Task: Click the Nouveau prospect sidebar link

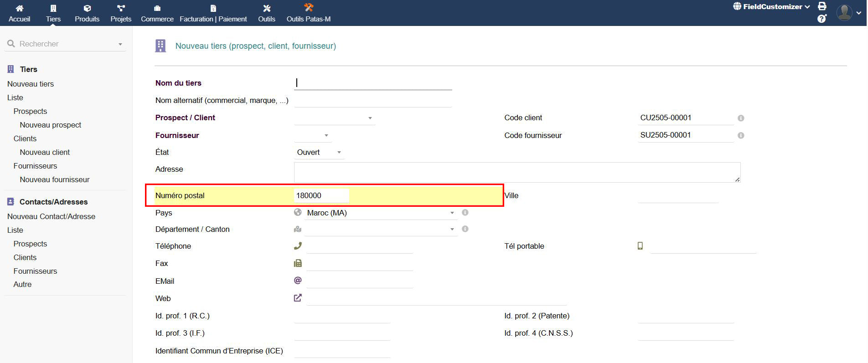Action: (x=50, y=125)
